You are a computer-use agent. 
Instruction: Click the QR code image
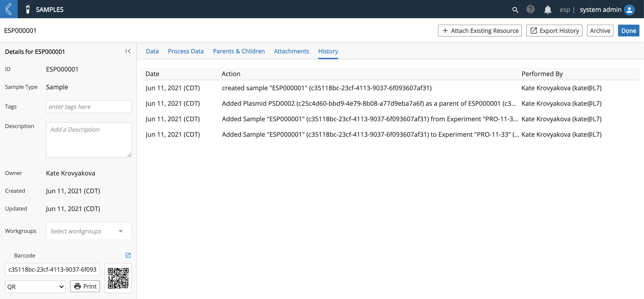(x=118, y=278)
